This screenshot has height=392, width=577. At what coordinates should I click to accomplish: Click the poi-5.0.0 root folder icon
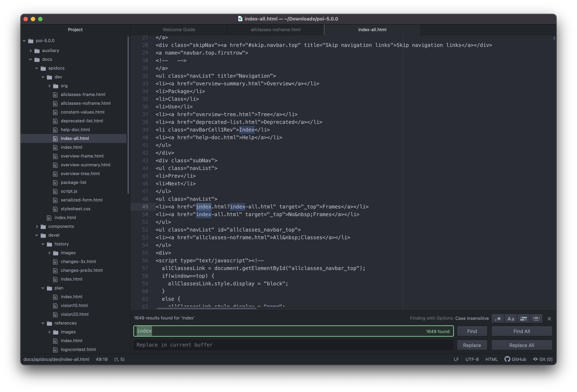click(31, 41)
